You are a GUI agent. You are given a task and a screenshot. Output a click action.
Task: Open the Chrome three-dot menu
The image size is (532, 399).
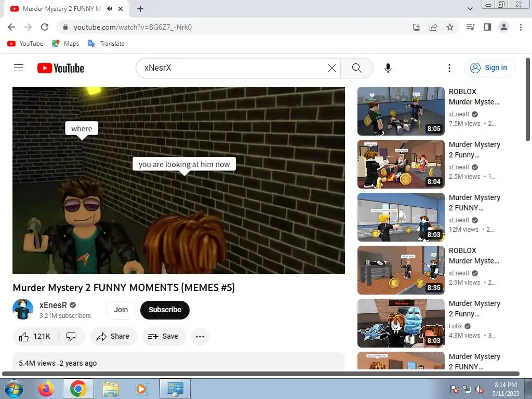point(521,27)
